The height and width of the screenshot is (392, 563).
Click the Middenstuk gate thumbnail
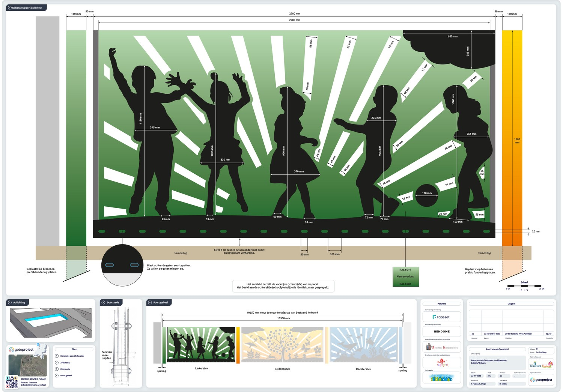tap(283, 345)
